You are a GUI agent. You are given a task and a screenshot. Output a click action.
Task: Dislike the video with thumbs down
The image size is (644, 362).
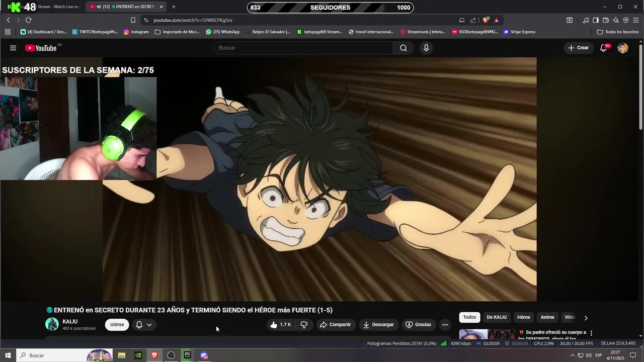pos(304,325)
